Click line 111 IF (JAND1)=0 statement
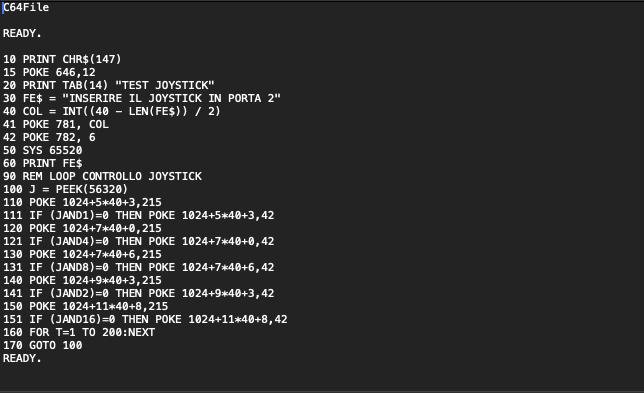 pyautogui.click(x=138, y=216)
